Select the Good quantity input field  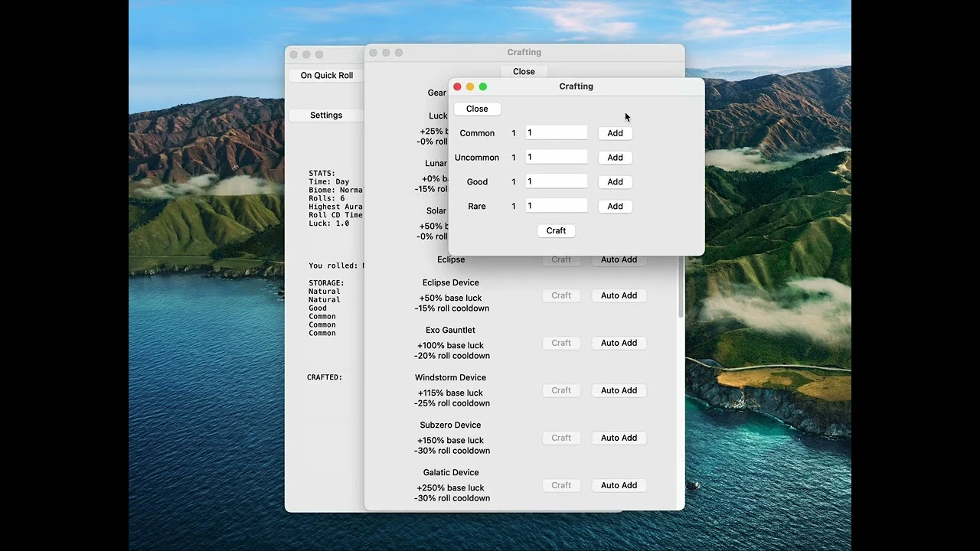pos(557,182)
